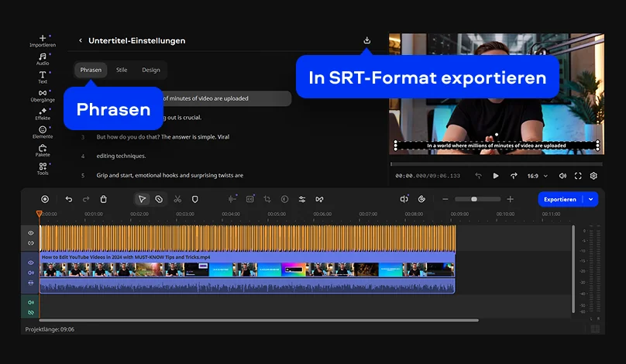This screenshot has width=626, height=364.
Task: Open the Effekte panel
Action: point(43,114)
